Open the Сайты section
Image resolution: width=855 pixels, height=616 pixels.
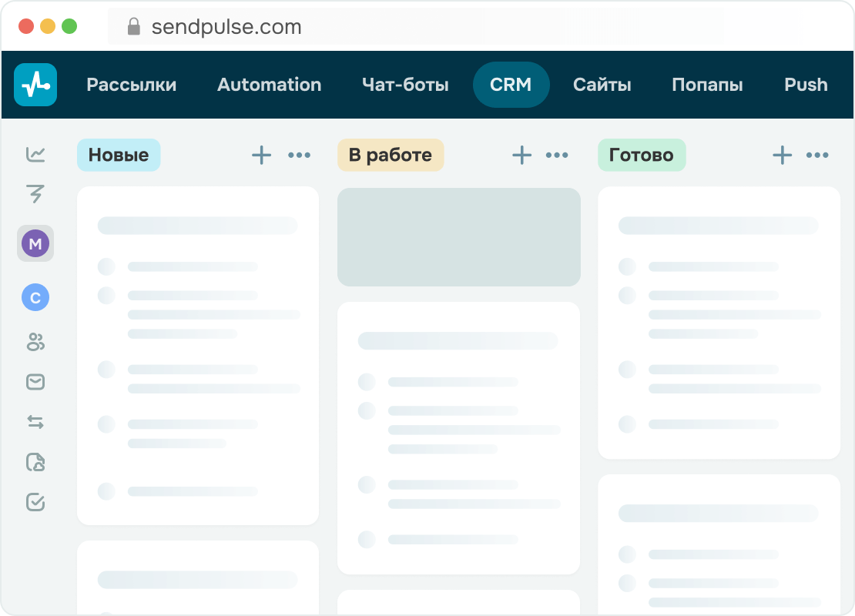click(x=602, y=85)
